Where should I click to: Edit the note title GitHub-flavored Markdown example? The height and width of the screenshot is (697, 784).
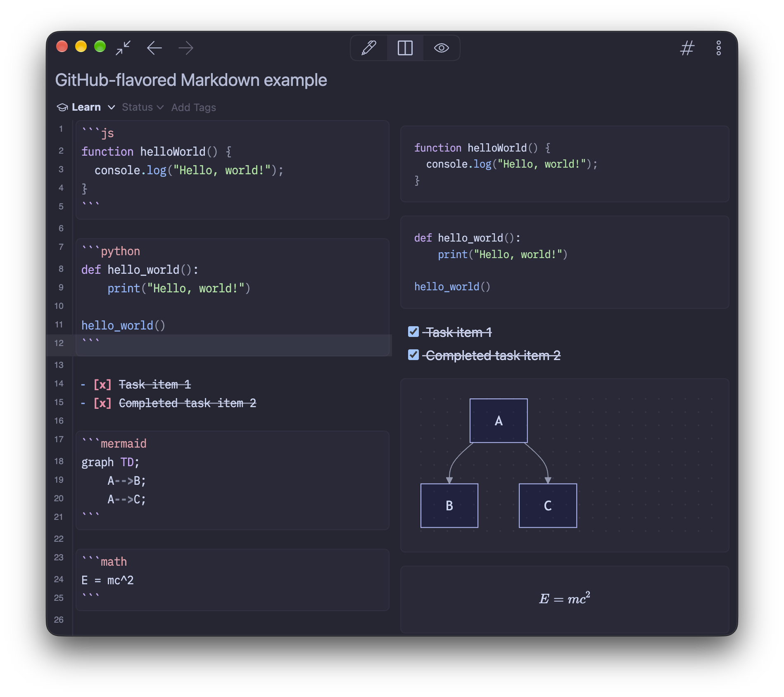coord(191,80)
